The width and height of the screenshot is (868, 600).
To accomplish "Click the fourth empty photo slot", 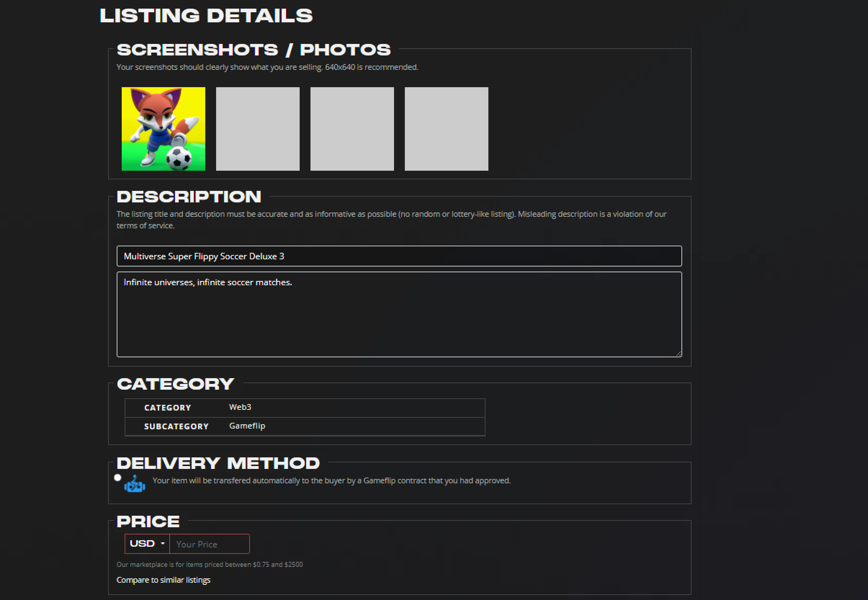I will [446, 129].
